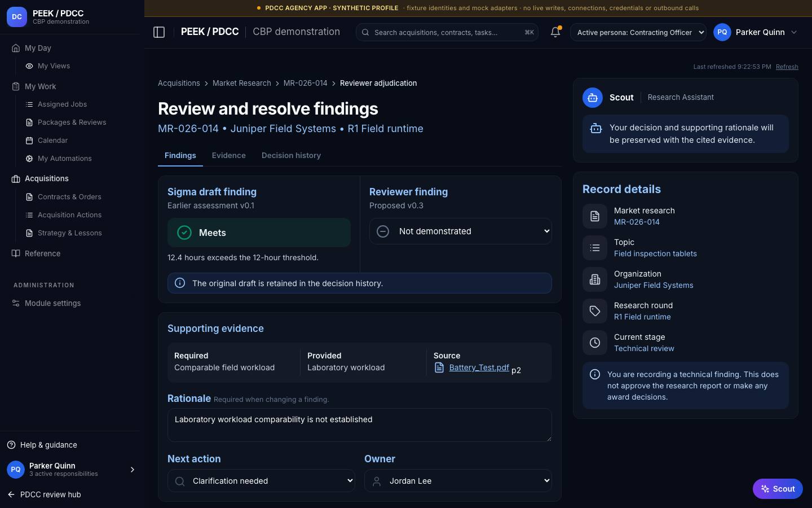This screenshot has height=508, width=812.
Task: Go to the Market Research breadcrumb
Action: (x=241, y=83)
